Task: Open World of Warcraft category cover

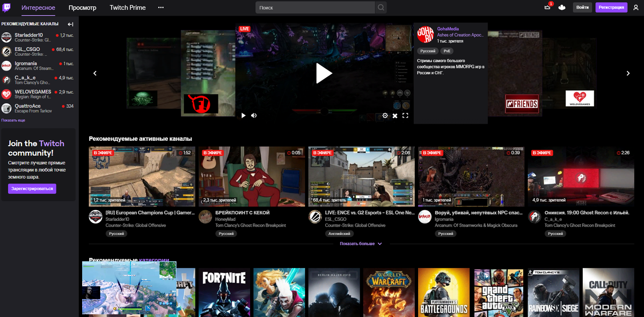Action: coord(389,293)
